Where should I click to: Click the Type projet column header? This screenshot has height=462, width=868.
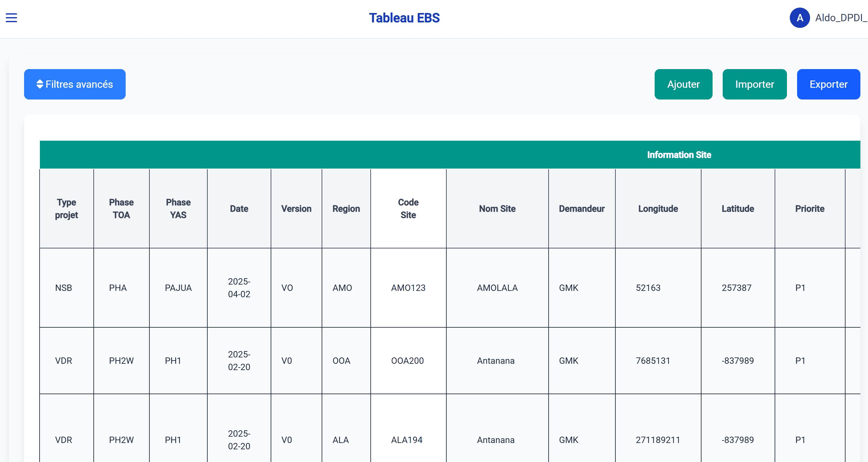(66, 209)
